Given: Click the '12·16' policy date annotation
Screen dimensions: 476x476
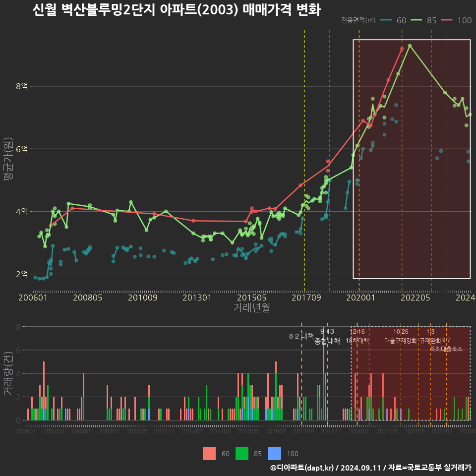Looking at the screenshot, I should click(357, 332).
